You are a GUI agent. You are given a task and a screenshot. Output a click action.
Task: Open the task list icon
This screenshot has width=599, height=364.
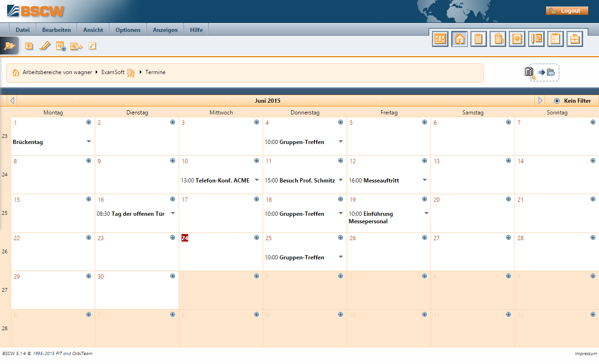555,39
